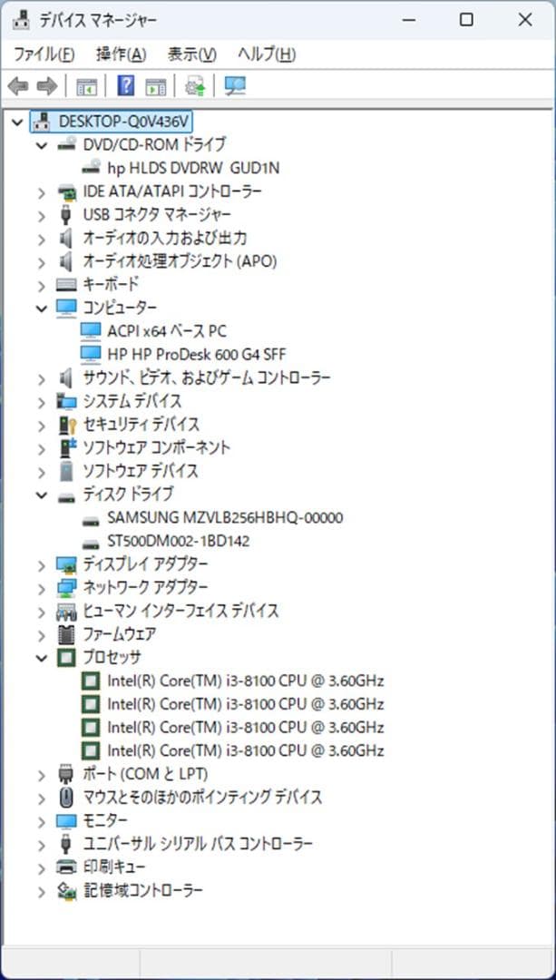The width and height of the screenshot is (556, 980).
Task: Maximize the Device Manager window
Action: pyautogui.click(x=466, y=20)
